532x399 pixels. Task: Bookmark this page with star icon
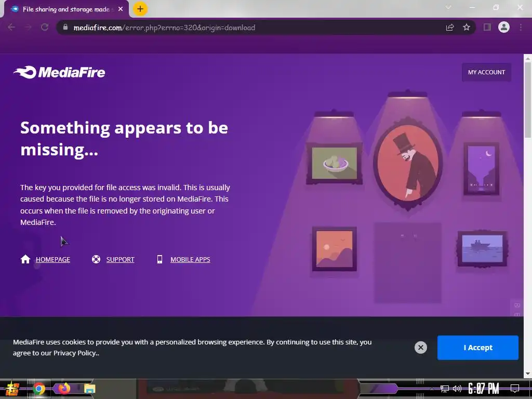coord(467,28)
